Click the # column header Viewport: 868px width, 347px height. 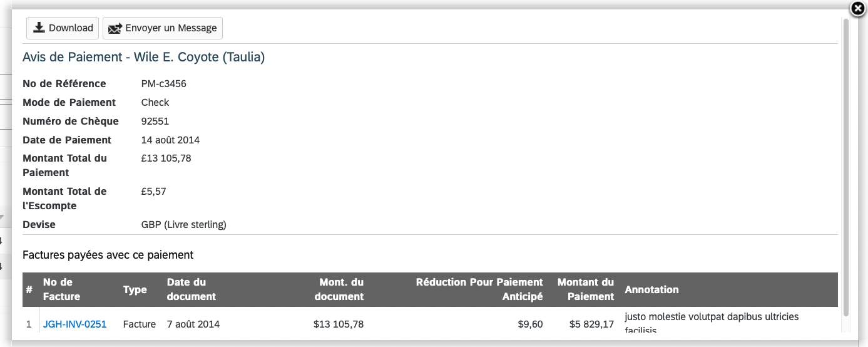pyautogui.click(x=29, y=289)
